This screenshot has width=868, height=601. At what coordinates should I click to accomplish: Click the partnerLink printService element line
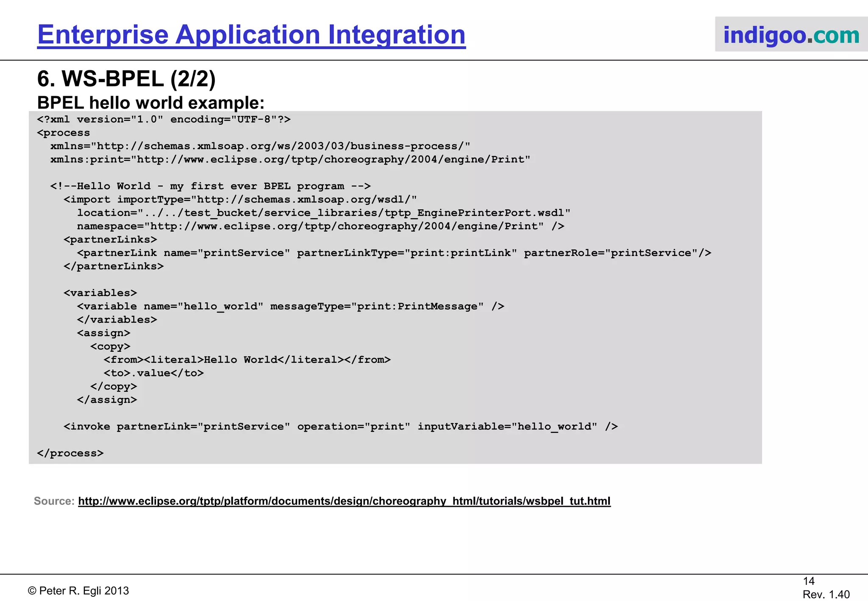394,253
